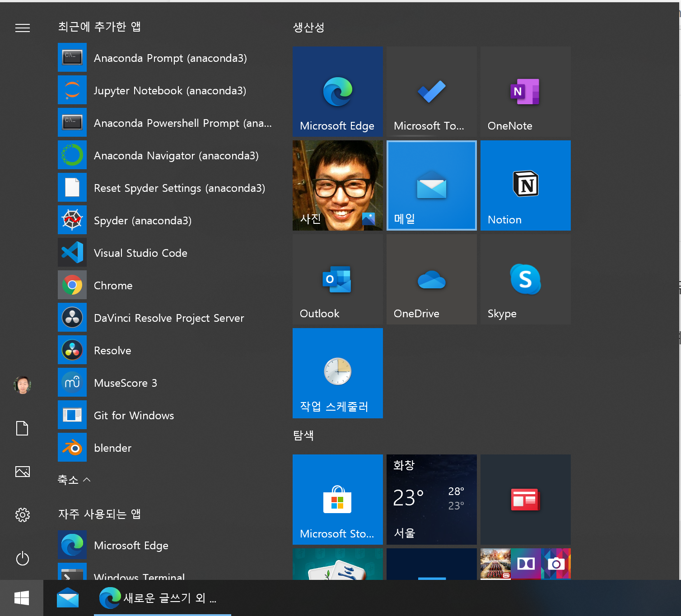Screen dimensions: 681x616
Task: Open the Solitaire cards tile
Action: (x=338, y=564)
